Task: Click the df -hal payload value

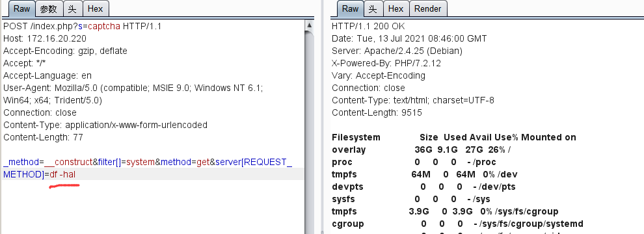Action: tap(62, 174)
